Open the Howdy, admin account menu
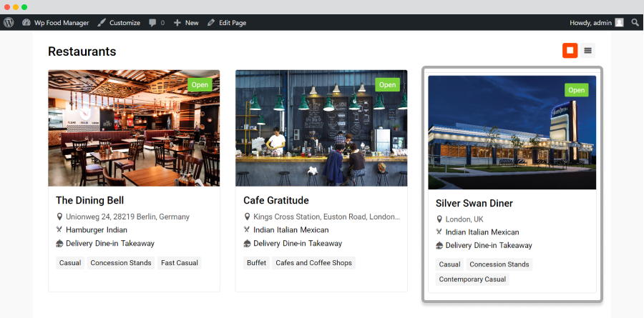 pos(597,23)
